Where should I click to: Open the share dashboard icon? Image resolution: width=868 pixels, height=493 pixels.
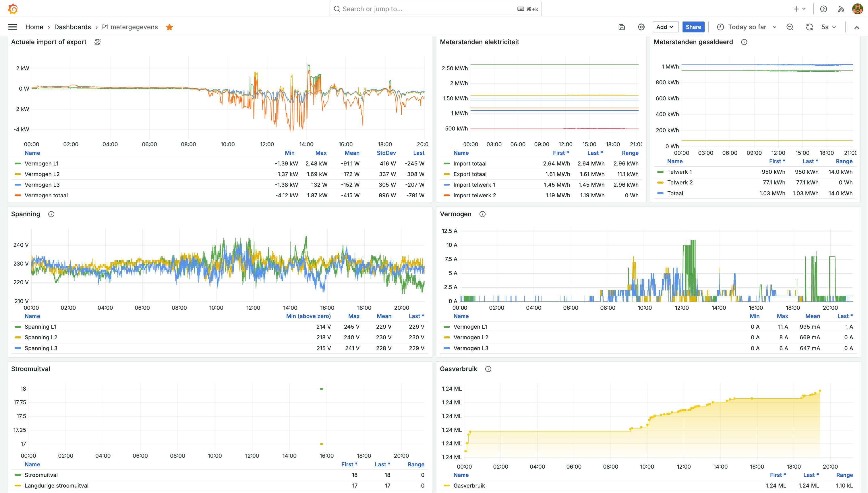tap(693, 27)
